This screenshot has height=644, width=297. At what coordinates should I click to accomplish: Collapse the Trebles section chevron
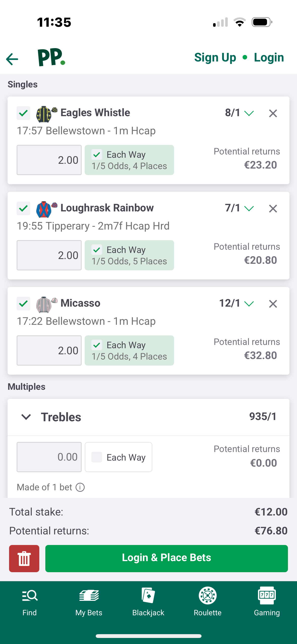[26, 417]
